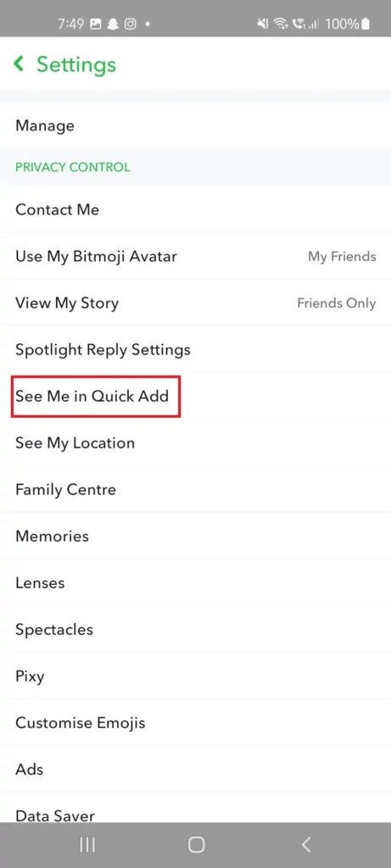The image size is (391, 868).
Task: Open See Me in Quick Add
Action: (195, 396)
